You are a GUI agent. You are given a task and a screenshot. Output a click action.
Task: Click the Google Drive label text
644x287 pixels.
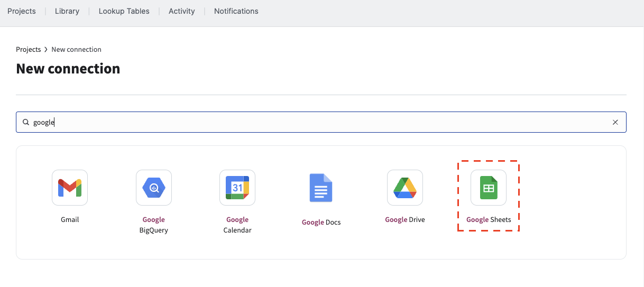click(x=405, y=219)
